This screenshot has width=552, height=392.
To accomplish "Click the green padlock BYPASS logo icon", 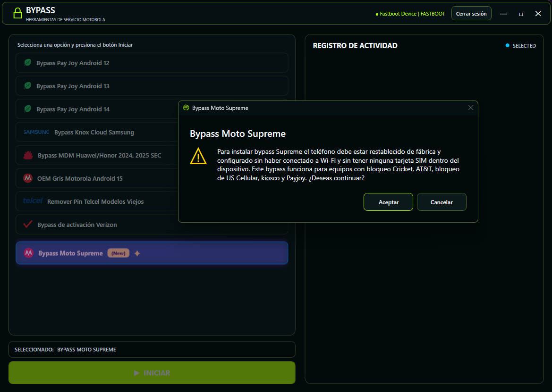I will [17, 13].
